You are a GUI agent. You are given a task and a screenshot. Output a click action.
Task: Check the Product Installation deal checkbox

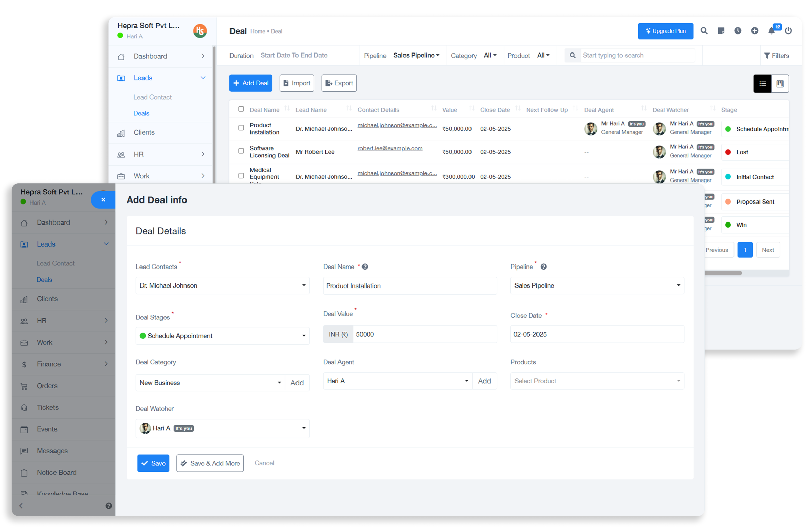[x=241, y=128]
